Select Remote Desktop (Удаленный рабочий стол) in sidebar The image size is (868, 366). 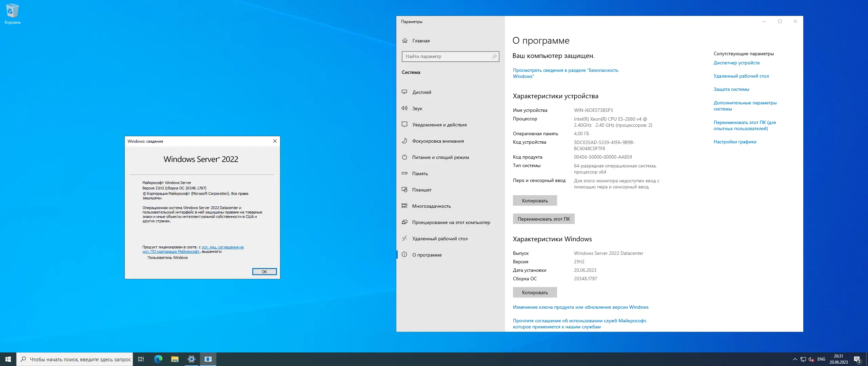[x=439, y=239]
